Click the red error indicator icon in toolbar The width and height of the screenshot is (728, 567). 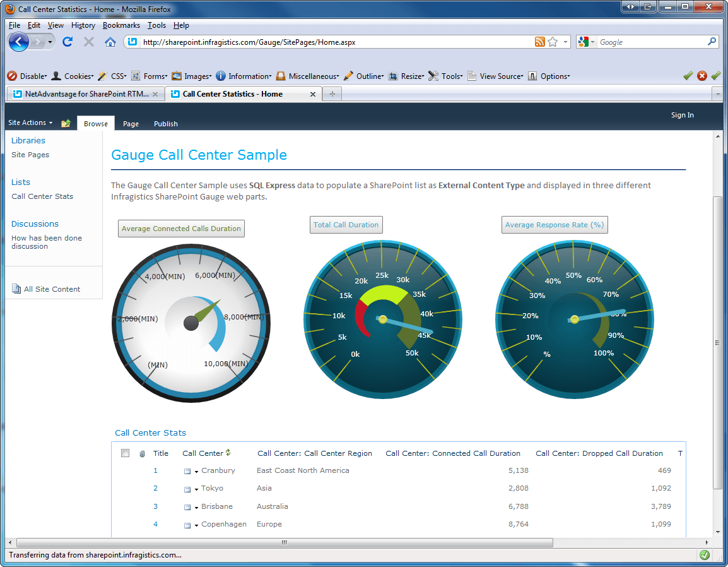[702, 76]
